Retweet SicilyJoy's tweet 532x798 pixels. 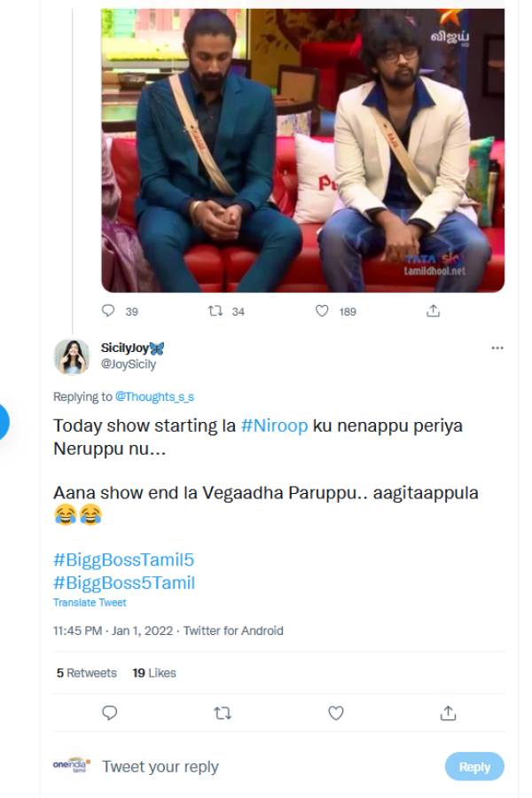click(223, 713)
